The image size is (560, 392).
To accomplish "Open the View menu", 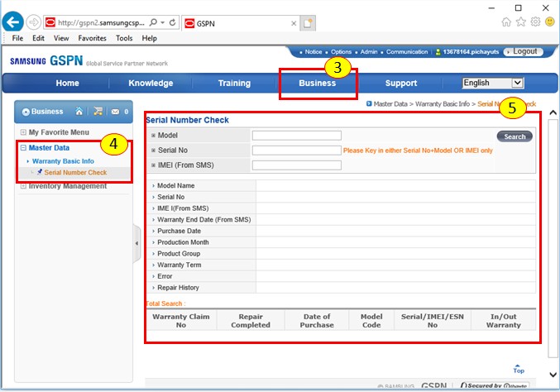I will [61, 38].
